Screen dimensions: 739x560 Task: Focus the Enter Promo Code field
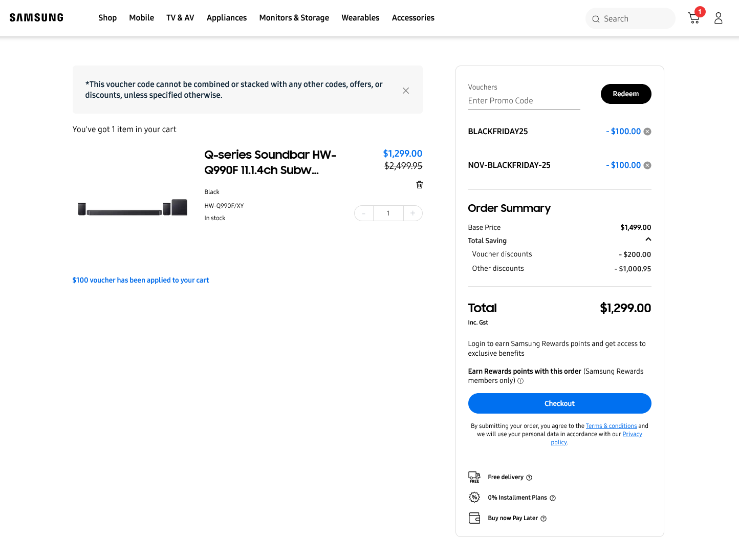(x=524, y=101)
